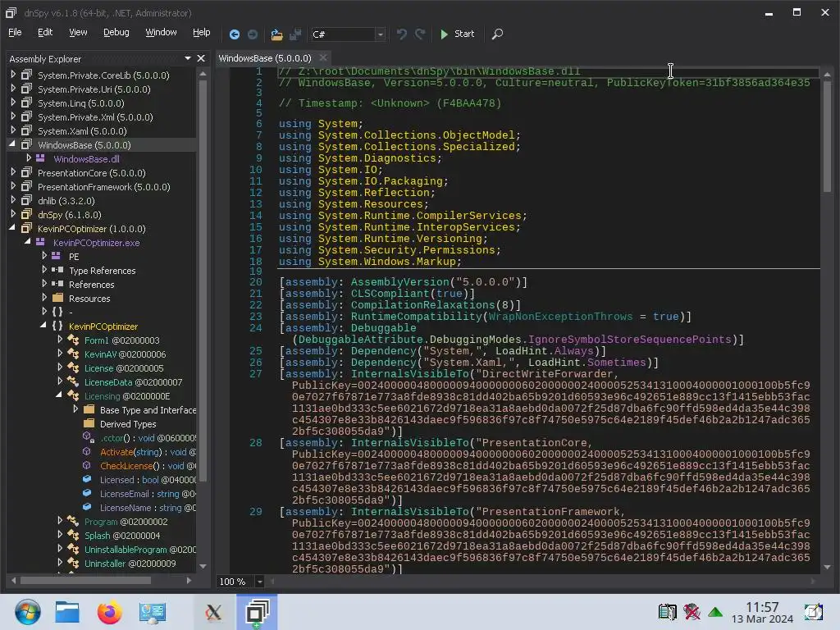The height and width of the screenshot is (630, 840).
Task: Expand PresentationCore (5.0.0.0) node
Action: coord(13,172)
